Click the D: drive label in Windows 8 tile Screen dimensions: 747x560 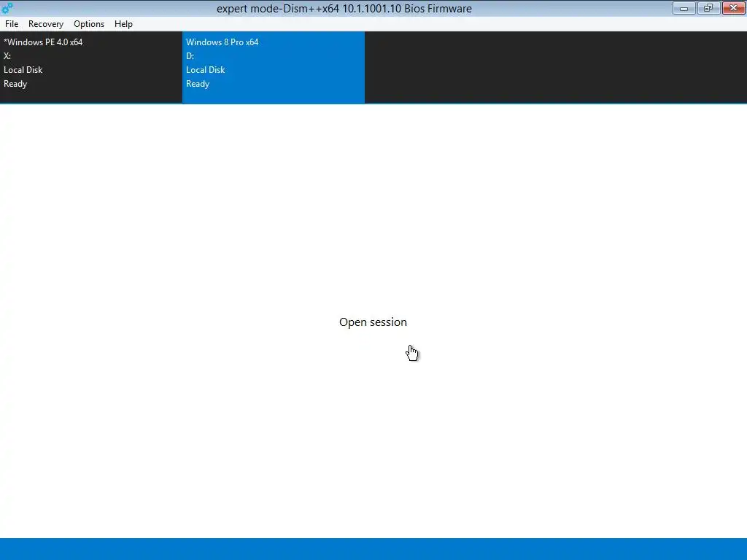coord(190,56)
